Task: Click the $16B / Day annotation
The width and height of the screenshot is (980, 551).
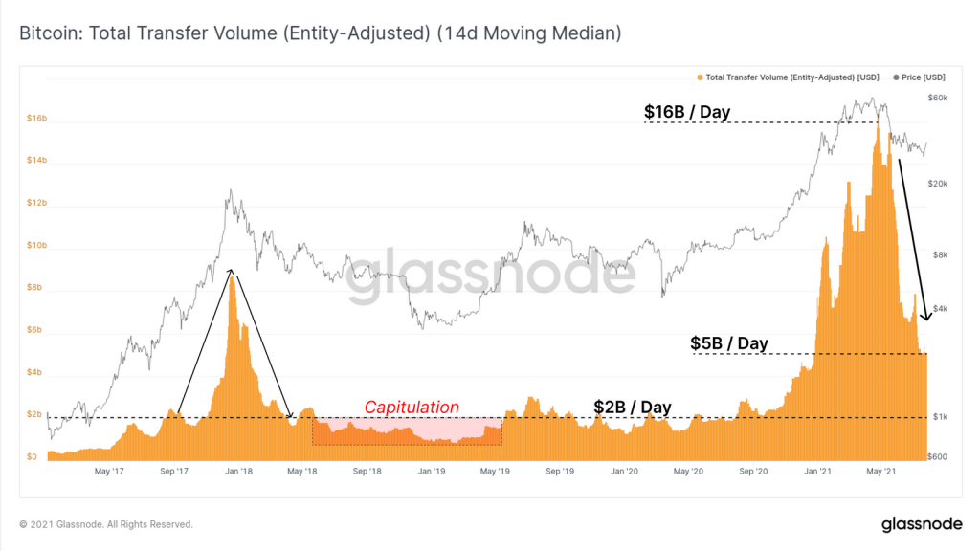Action: (x=687, y=112)
